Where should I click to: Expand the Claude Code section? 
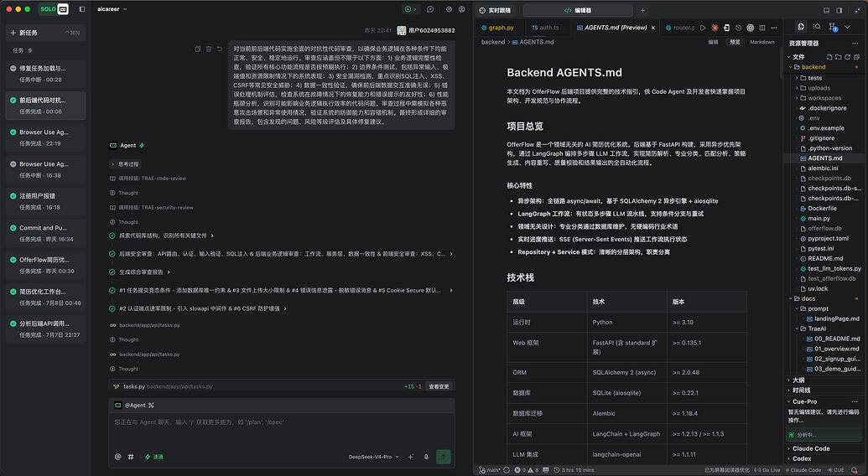(x=825, y=448)
